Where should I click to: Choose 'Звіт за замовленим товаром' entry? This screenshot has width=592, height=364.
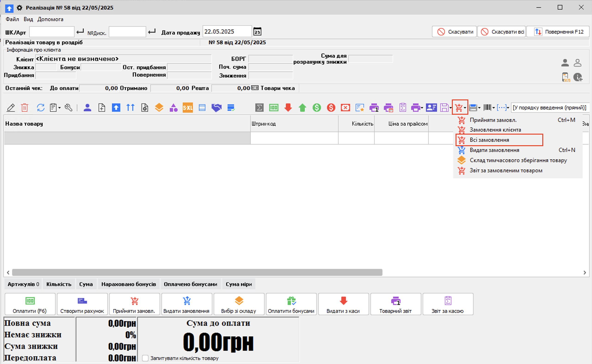point(506,170)
